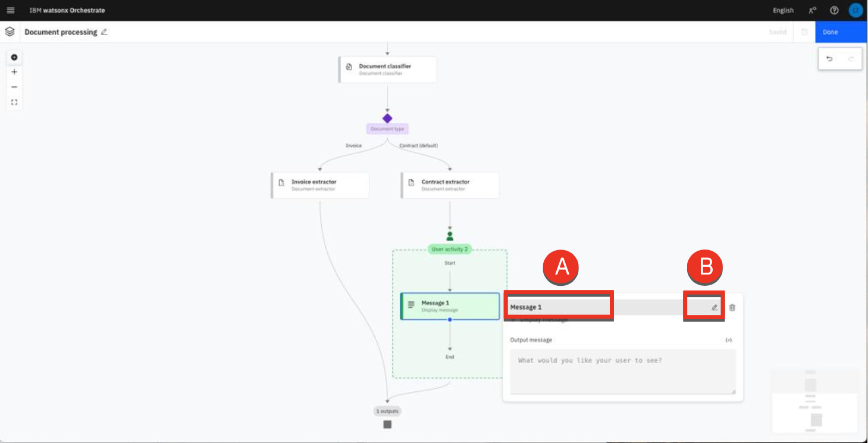Open the help menu
Image resolution: width=868 pixels, height=443 pixels.
point(834,10)
